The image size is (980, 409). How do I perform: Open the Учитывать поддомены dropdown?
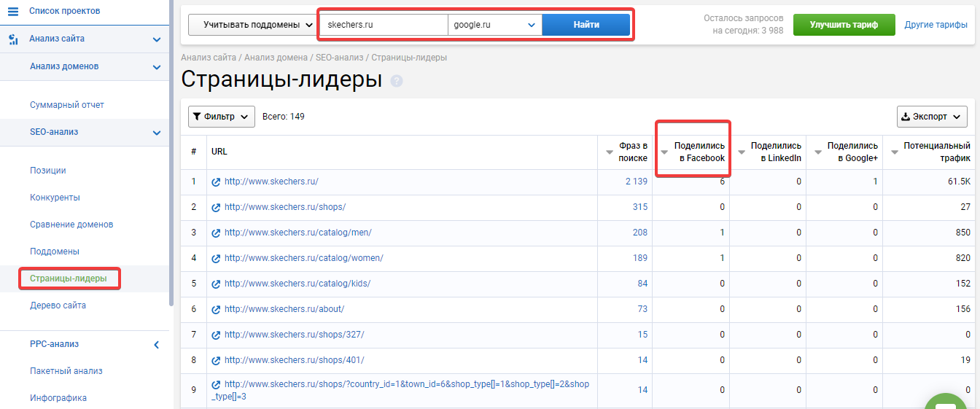point(252,25)
